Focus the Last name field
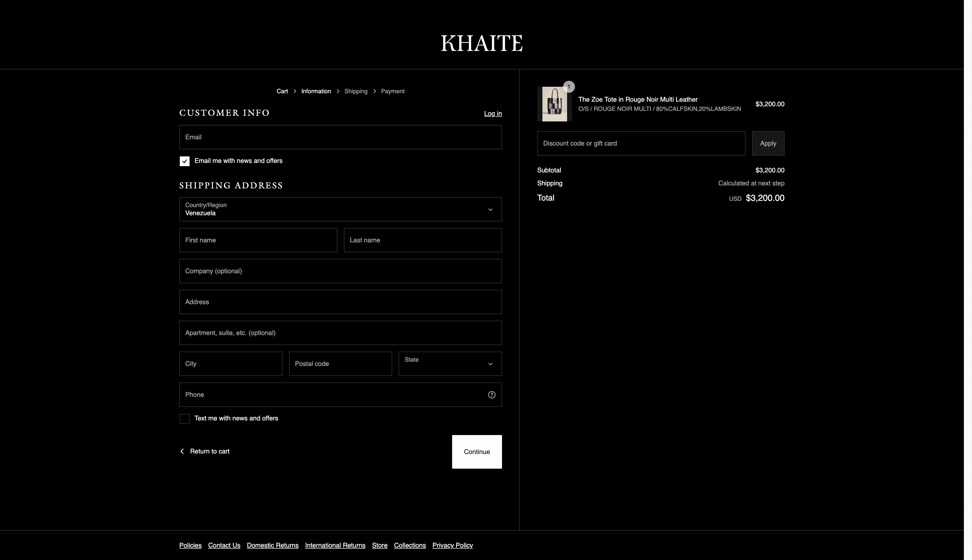 click(x=423, y=240)
